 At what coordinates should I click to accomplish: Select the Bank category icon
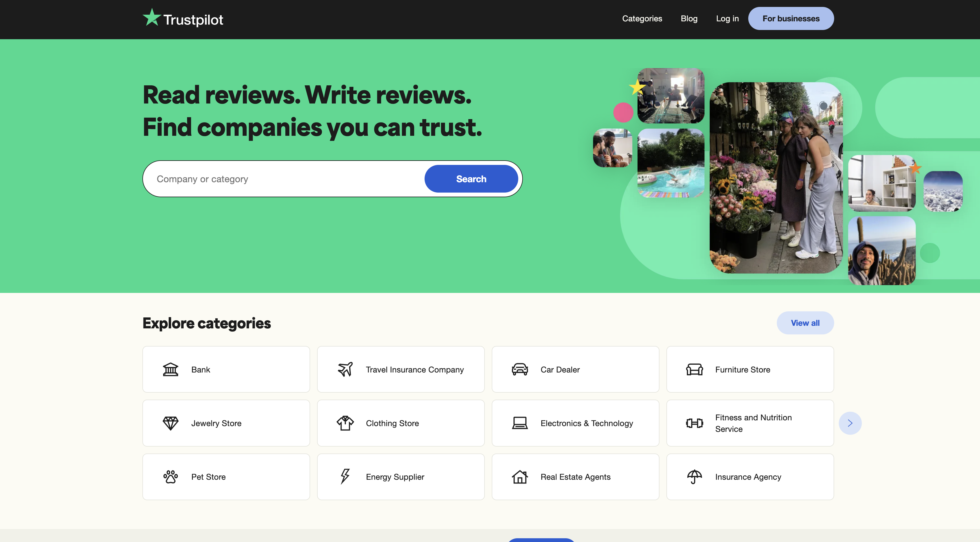[170, 369]
